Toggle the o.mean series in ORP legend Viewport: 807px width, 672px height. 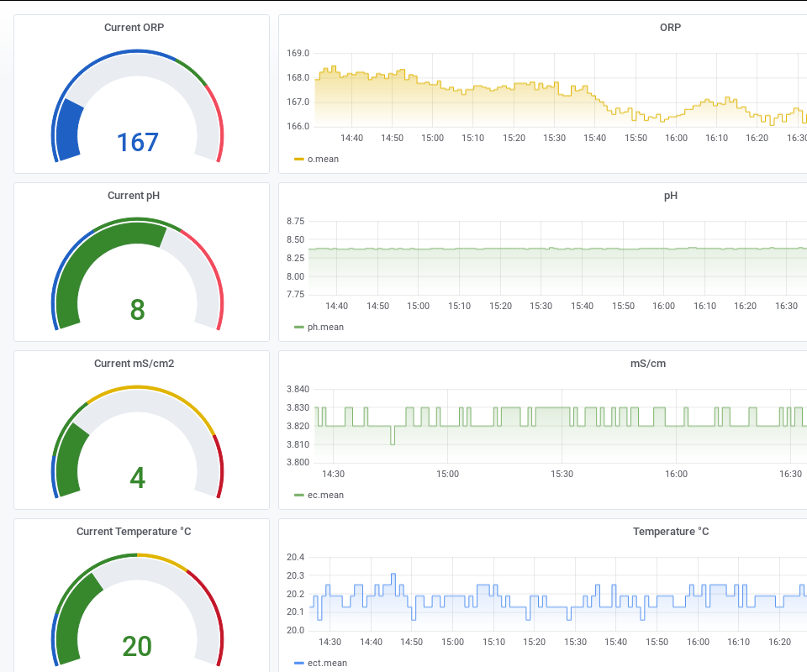tap(322, 159)
